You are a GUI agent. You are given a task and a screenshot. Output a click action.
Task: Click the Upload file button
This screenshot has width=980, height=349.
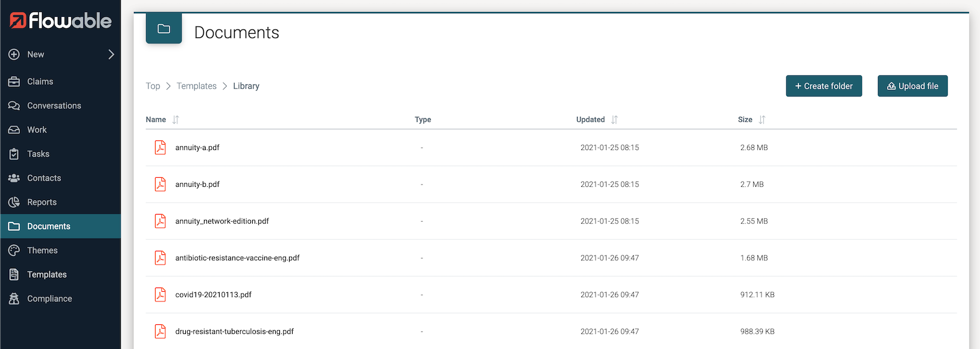click(x=912, y=86)
